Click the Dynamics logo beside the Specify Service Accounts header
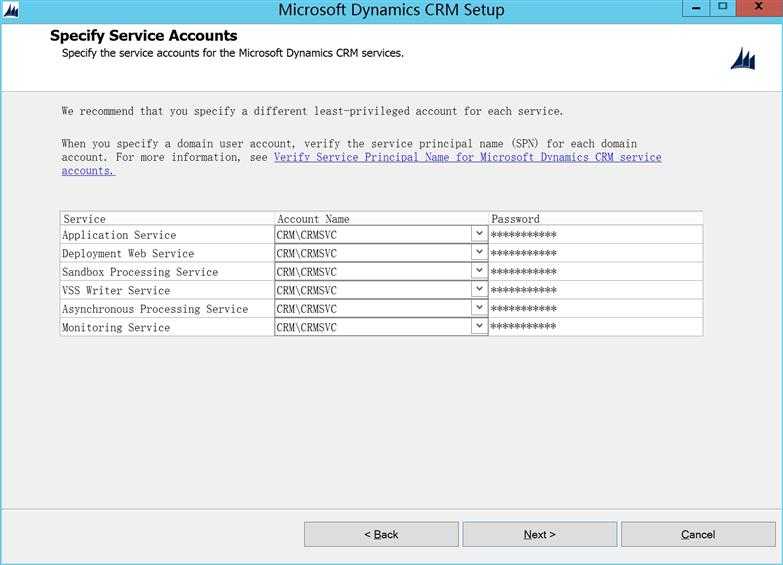The image size is (783, 565). click(x=743, y=59)
